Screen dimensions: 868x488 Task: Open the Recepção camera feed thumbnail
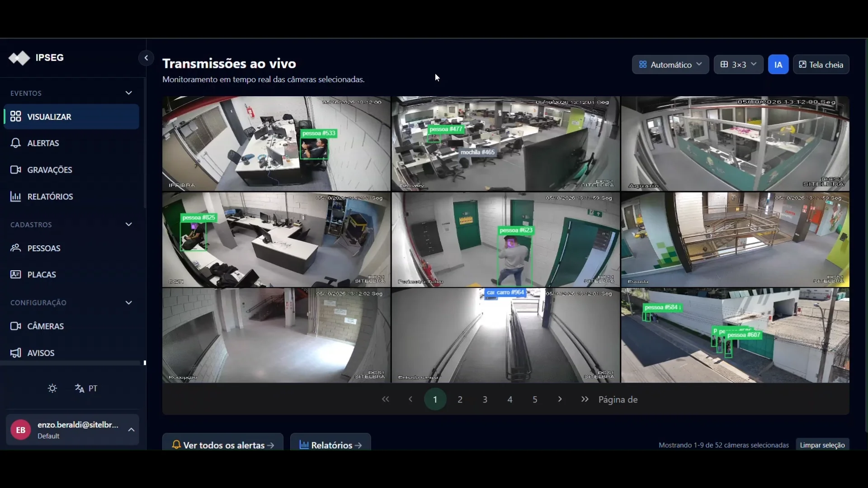click(276, 335)
